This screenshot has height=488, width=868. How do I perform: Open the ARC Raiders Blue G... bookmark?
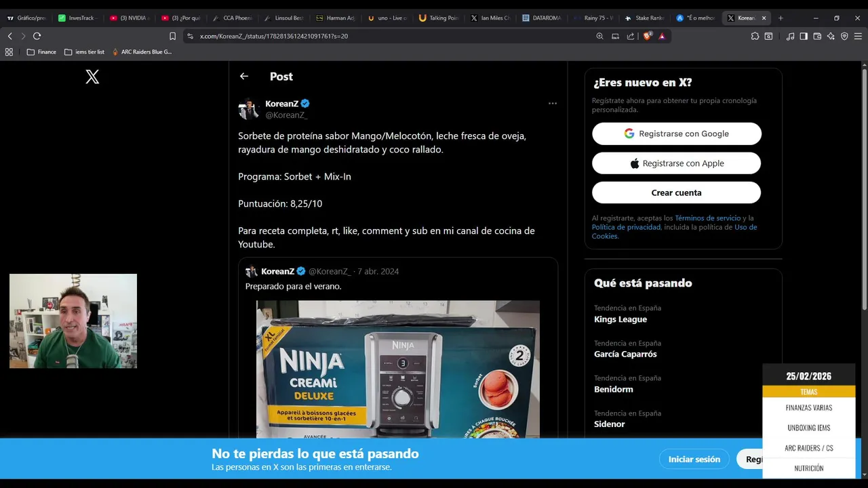click(142, 52)
